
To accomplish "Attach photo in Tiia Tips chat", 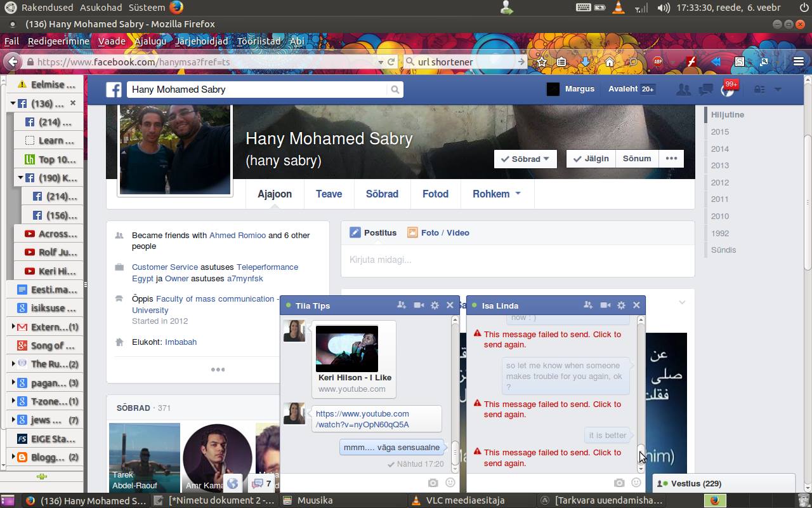I will [433, 483].
